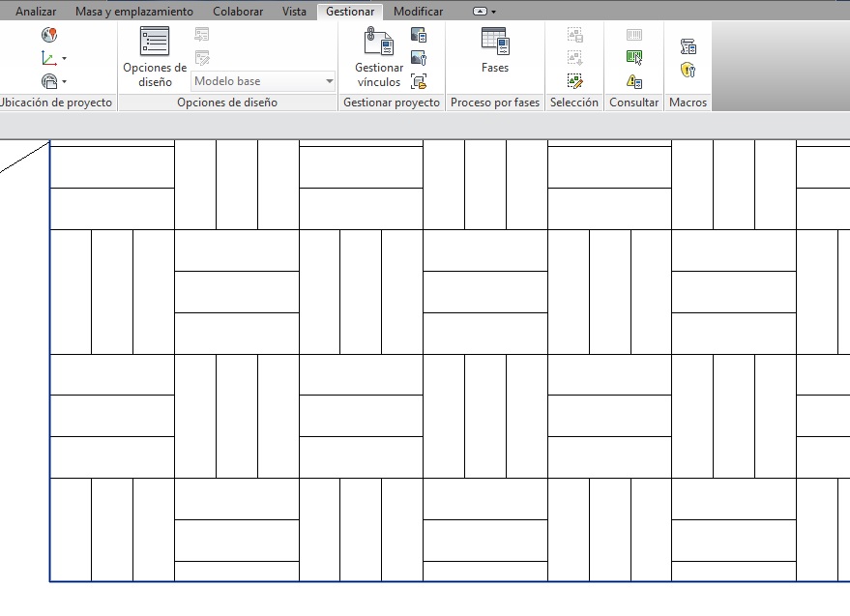Viewport: 850px width, 616px height.
Task: Open the Review Warnings icon
Action: [634, 81]
